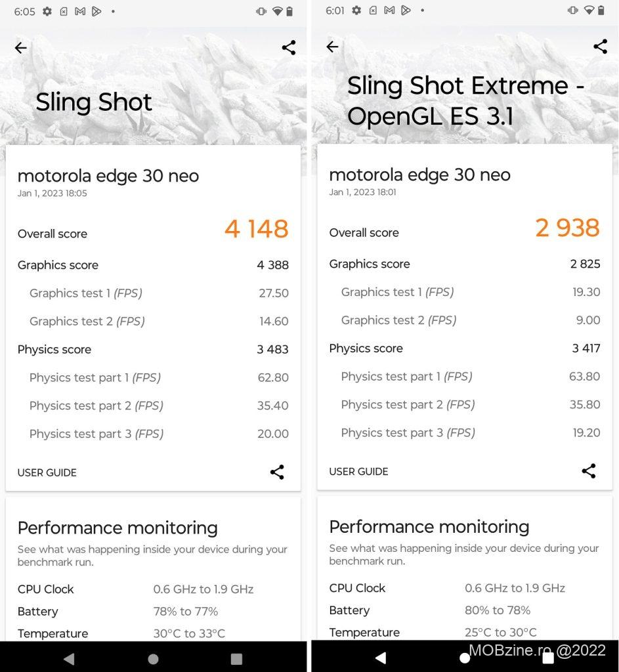Tap recent apps button on right phone

coord(548,658)
